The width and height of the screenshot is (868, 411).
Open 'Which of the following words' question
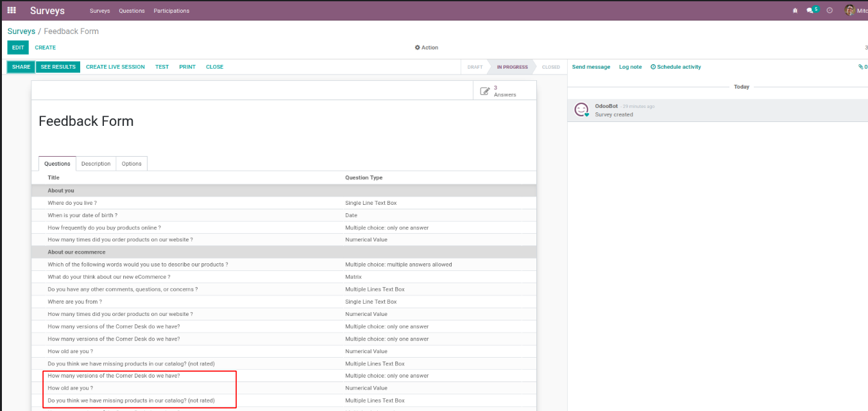(284, 265)
